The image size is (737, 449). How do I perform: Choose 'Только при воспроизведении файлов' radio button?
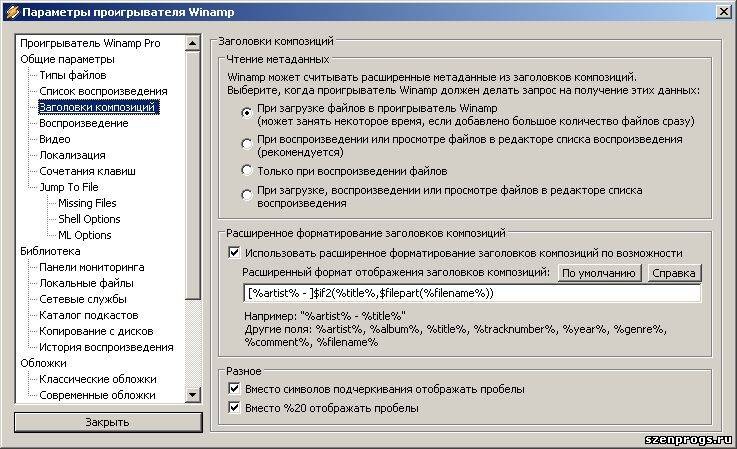point(247,171)
